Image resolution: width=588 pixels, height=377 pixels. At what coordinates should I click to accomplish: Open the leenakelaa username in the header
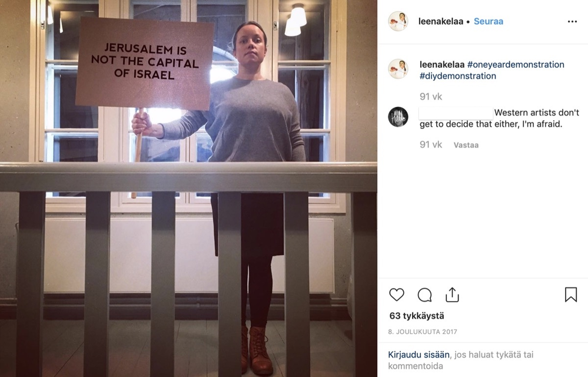pos(441,21)
